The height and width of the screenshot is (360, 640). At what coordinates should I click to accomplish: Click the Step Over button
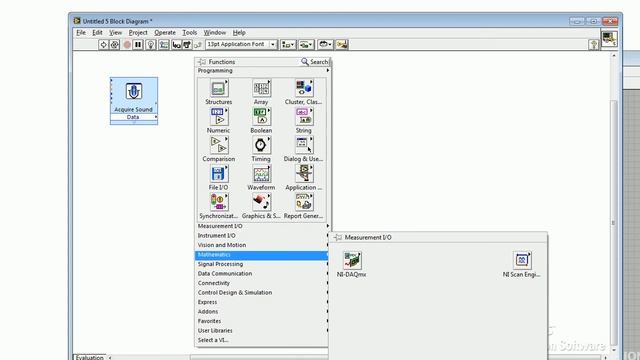pos(187,44)
